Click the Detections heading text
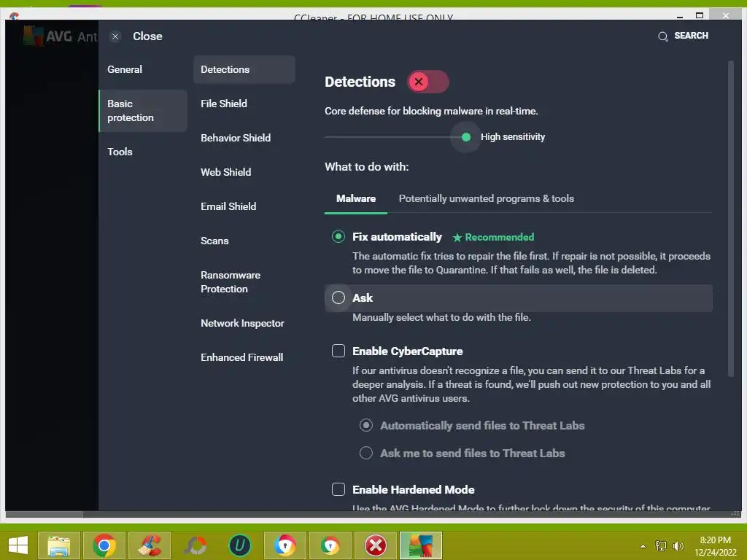This screenshot has height=560, width=747. pos(360,82)
